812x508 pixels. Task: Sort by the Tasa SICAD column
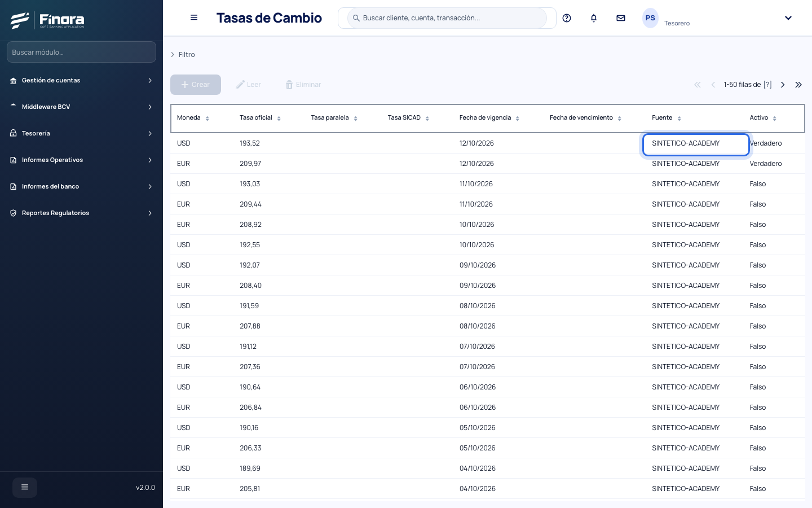427,119
